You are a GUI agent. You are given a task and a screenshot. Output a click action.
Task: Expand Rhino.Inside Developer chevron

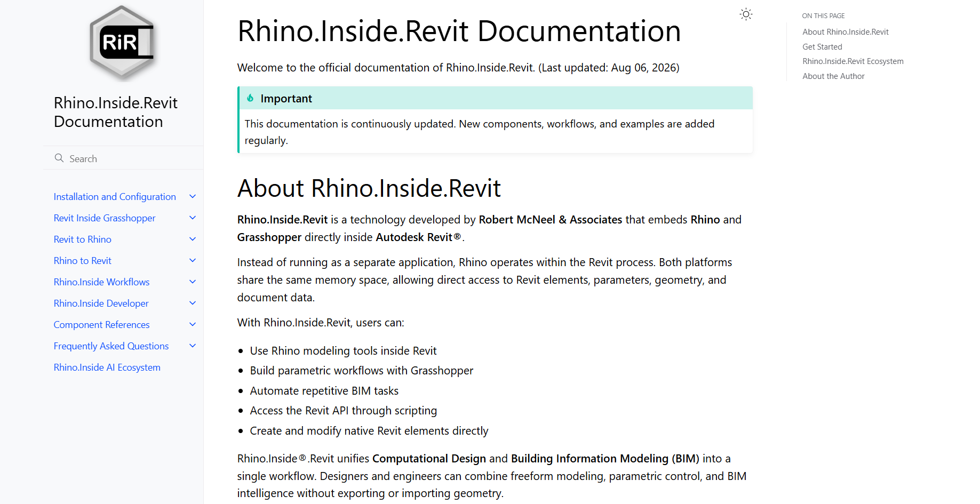(193, 303)
